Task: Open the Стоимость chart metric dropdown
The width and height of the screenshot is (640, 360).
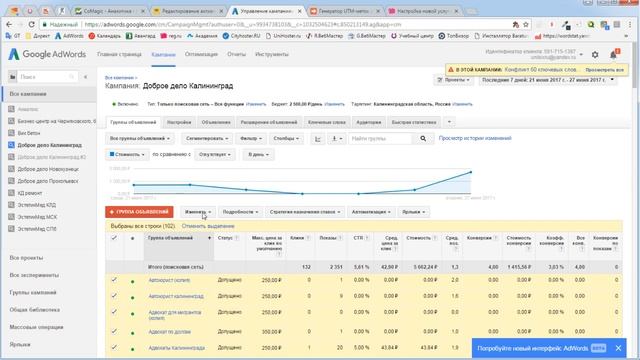Action: coord(127,155)
